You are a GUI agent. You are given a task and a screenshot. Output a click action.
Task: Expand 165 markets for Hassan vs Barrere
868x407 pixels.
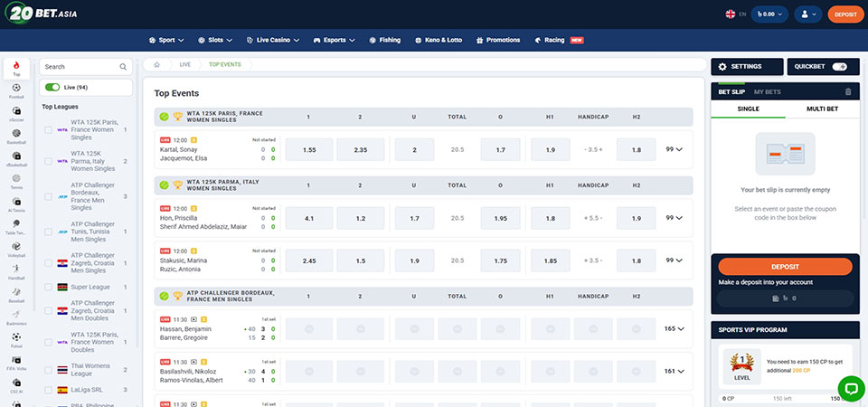[675, 328]
